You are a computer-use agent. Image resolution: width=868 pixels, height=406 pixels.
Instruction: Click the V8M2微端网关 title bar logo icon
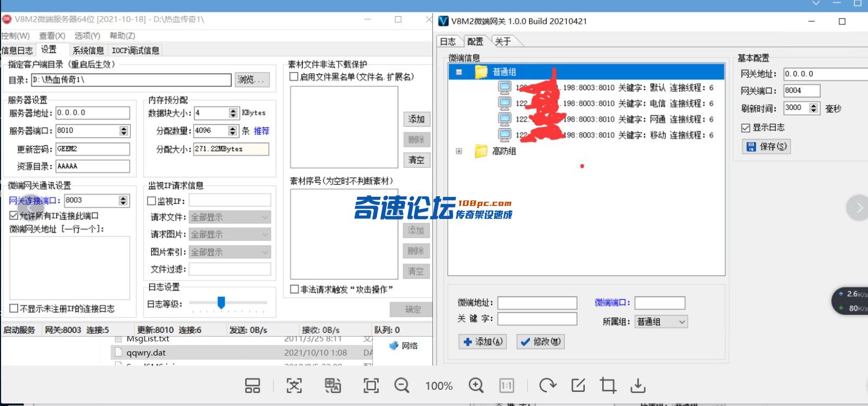pyautogui.click(x=443, y=21)
